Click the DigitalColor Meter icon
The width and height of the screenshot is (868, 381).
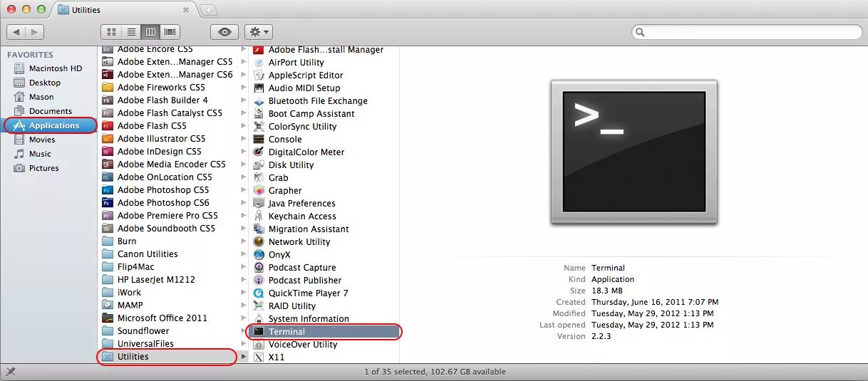pos(259,152)
